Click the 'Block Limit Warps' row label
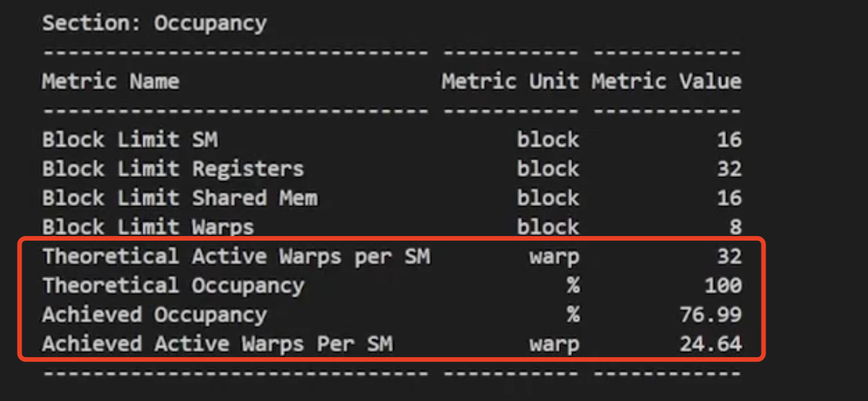This screenshot has height=401, width=868. [148, 227]
